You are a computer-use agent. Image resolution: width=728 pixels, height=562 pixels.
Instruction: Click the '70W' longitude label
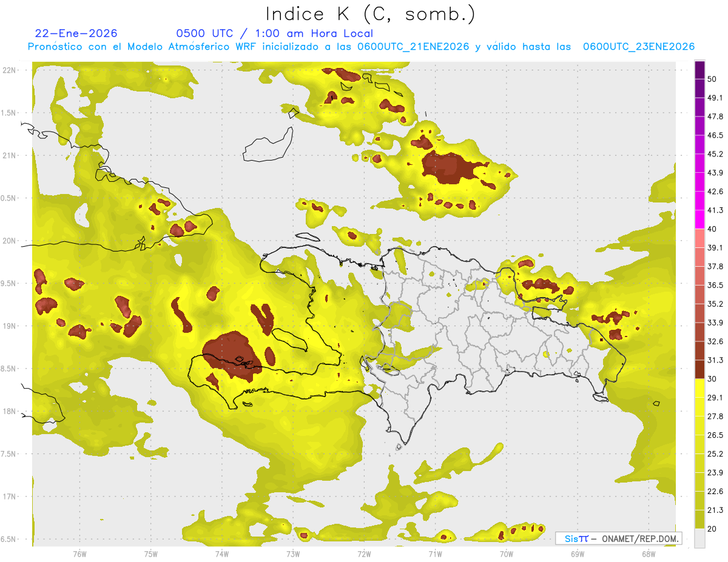click(x=507, y=554)
